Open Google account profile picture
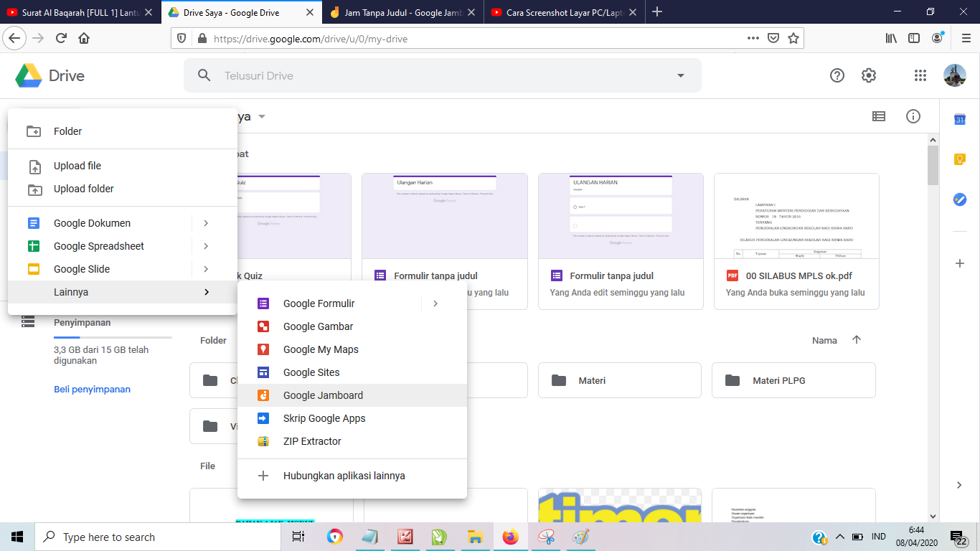 [955, 75]
